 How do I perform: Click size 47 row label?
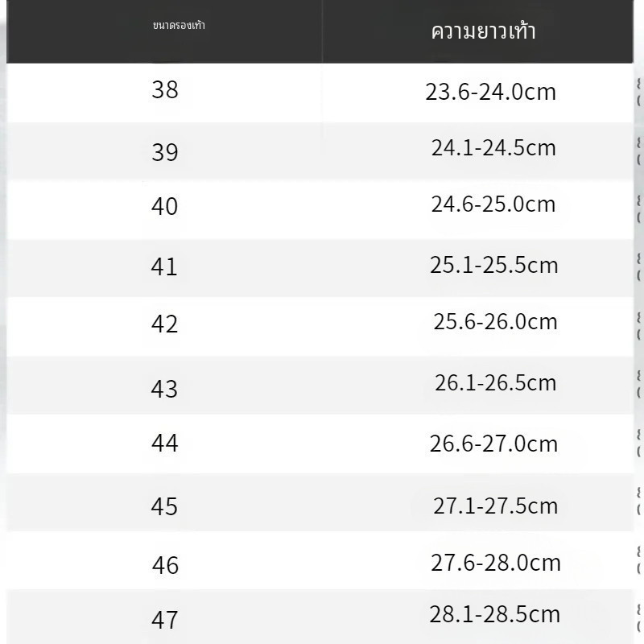tap(164, 621)
